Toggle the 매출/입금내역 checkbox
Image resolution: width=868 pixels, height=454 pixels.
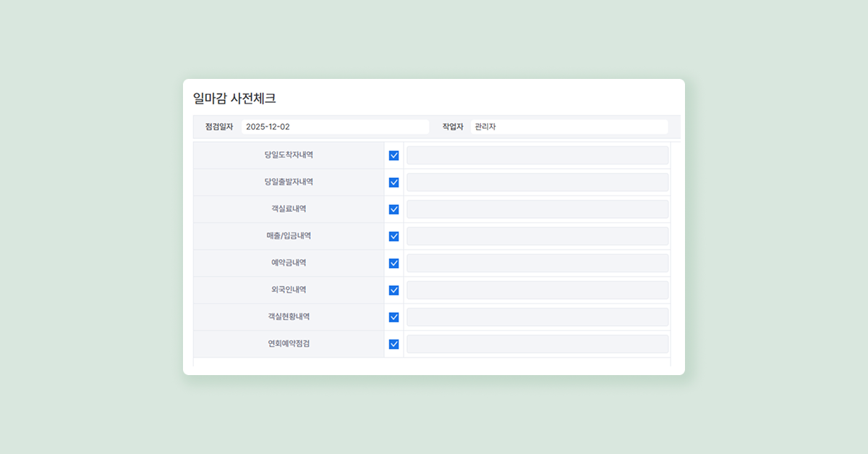[x=394, y=236]
